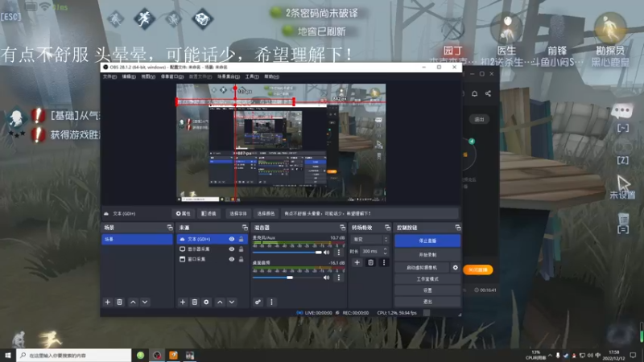The width and height of the screenshot is (644, 362).
Task: Open advanced audio properties in the mixer footer
Action: (x=258, y=302)
